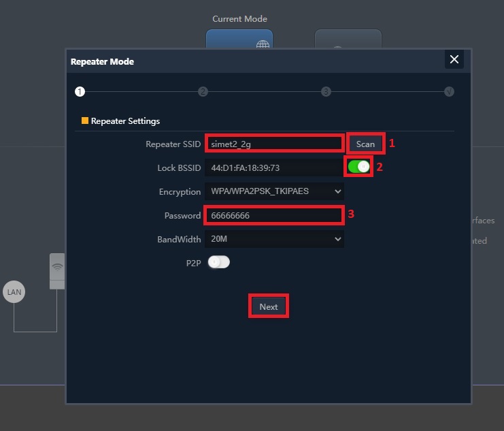
Task: Click the Repeater Mode dialog title
Action: [102, 61]
